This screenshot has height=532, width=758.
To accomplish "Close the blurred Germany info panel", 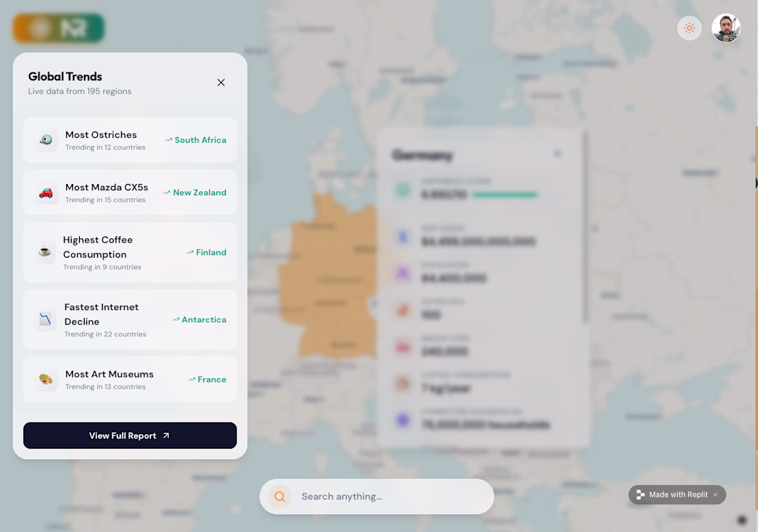I will (558, 154).
